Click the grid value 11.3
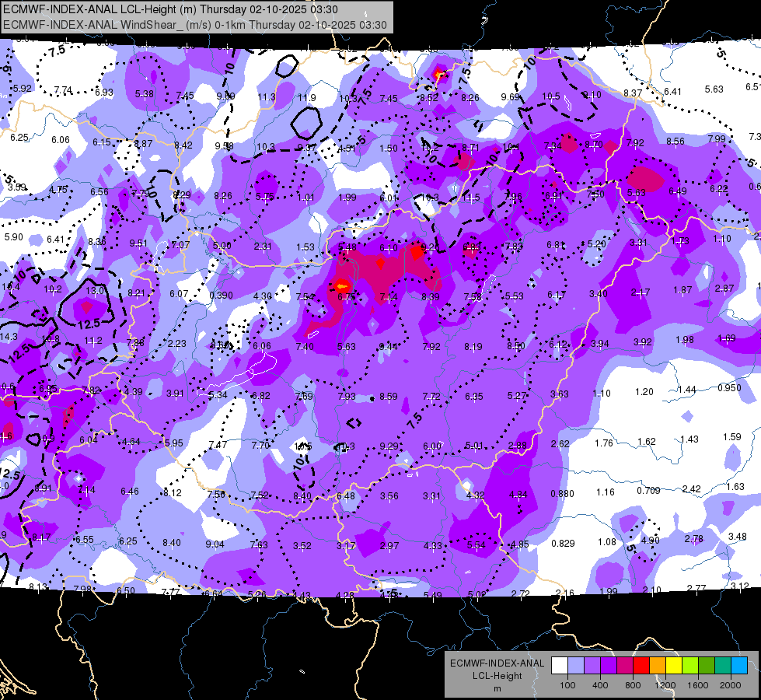 point(267,97)
